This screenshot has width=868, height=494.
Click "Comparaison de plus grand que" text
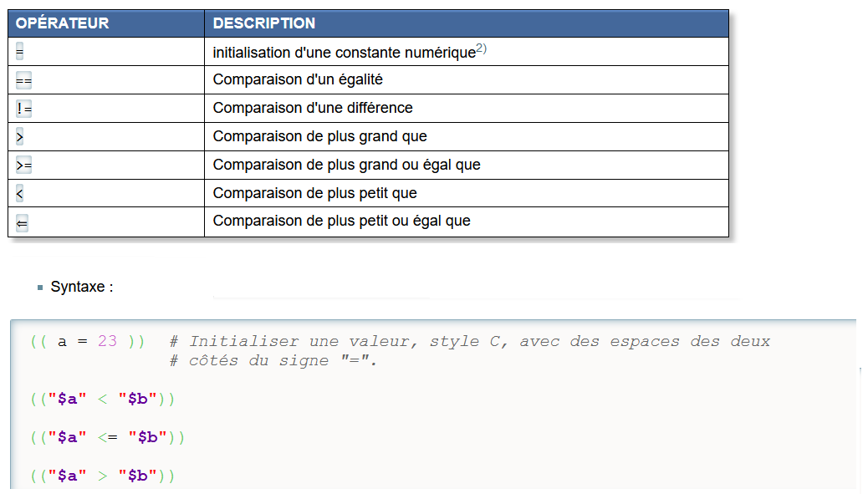click(320, 136)
